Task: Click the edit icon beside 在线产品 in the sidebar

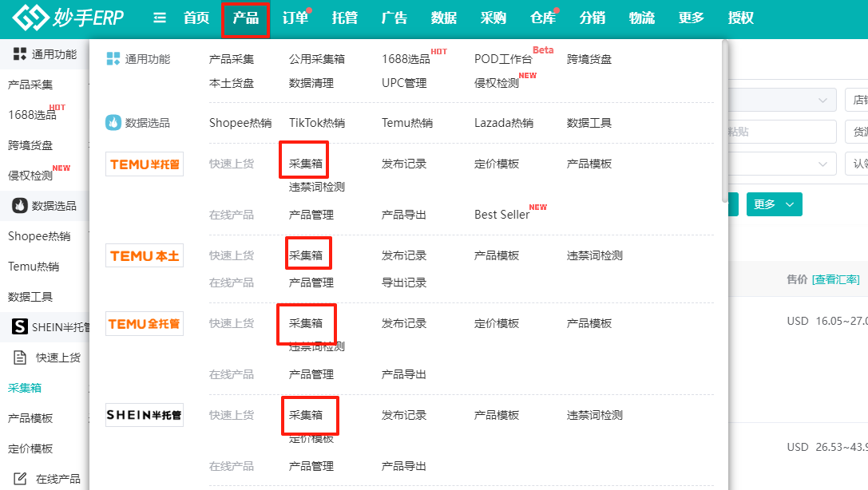Action: (21, 479)
